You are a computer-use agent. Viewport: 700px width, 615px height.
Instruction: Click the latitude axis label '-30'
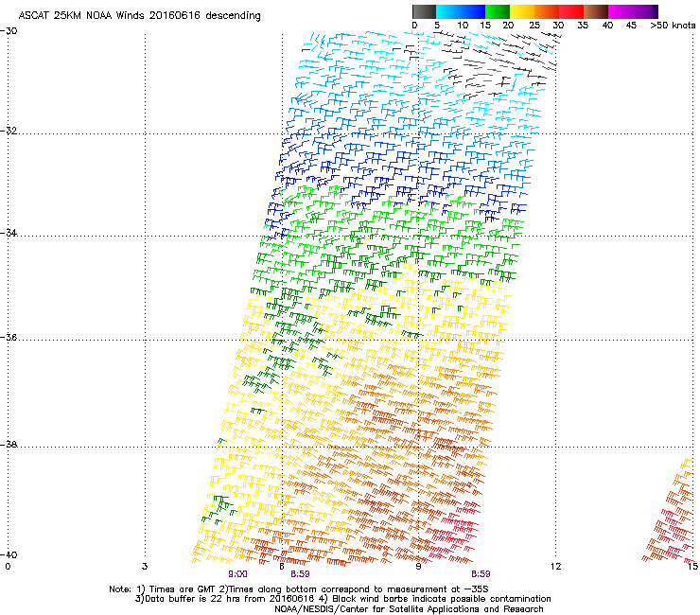(x=9, y=31)
